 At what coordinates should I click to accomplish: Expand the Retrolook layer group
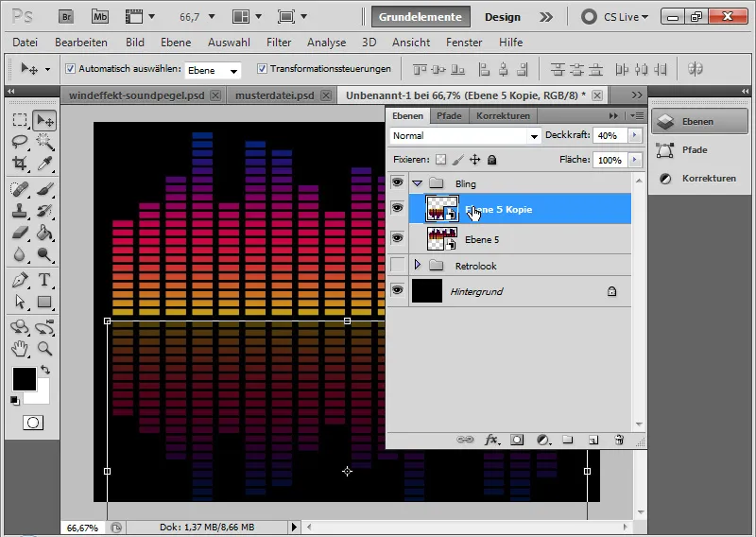418,266
